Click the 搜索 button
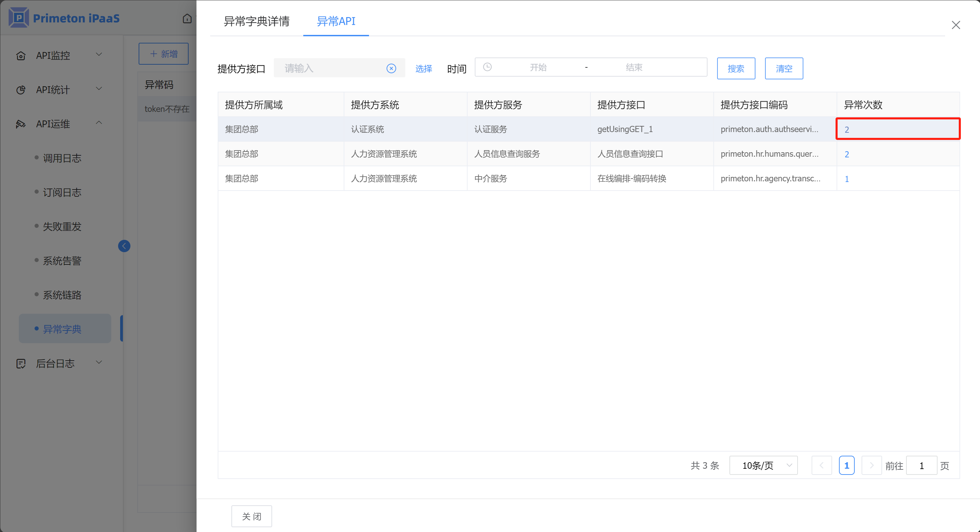 point(736,68)
